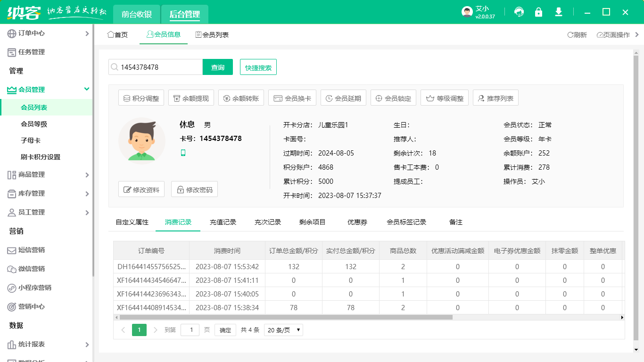The image size is (644, 362).
Task: Click the green 查询 search button
Action: 217,67
